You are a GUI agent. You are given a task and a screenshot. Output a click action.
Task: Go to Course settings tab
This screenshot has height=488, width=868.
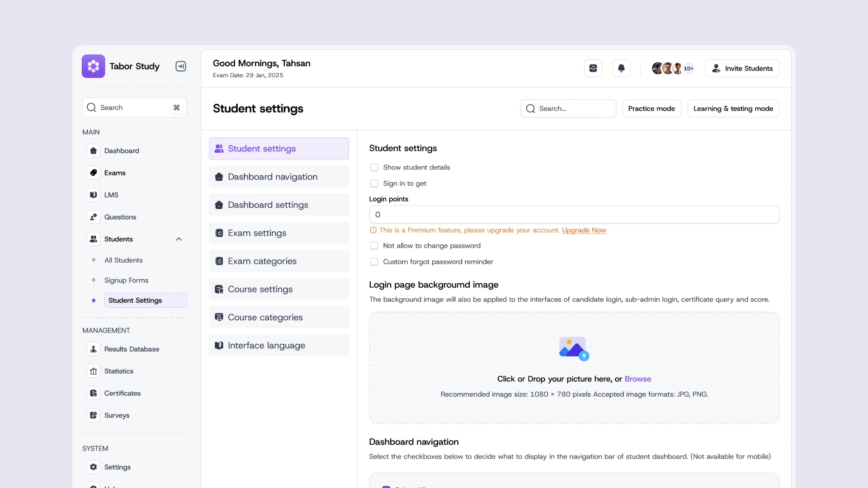279,289
